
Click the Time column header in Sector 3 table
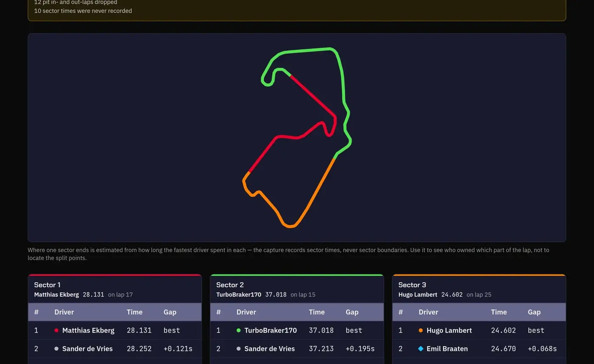tap(499, 312)
